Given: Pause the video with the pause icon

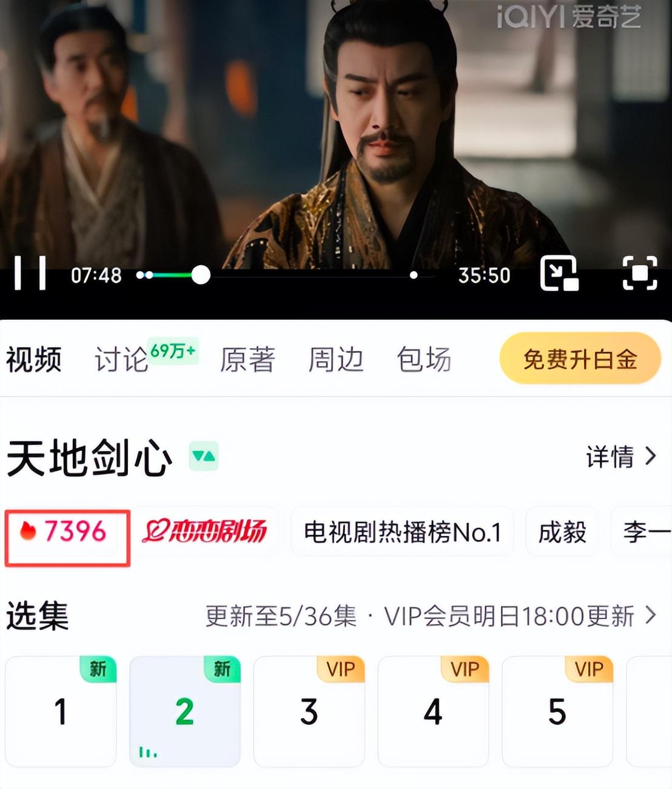Looking at the screenshot, I should point(30,273).
